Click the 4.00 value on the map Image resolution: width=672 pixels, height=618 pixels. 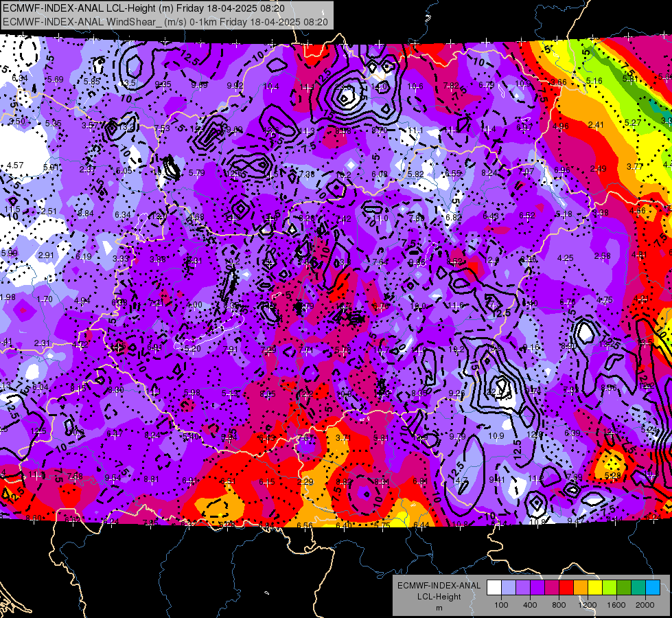pos(194,305)
